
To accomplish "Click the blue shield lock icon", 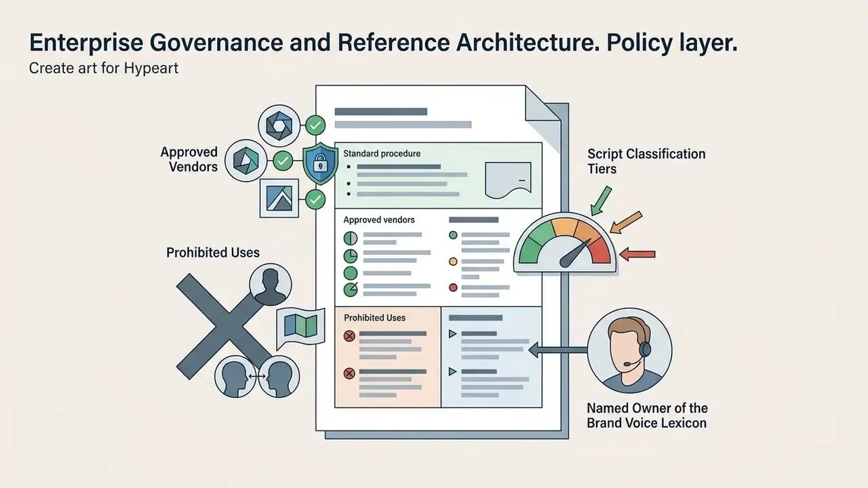I will [x=319, y=163].
